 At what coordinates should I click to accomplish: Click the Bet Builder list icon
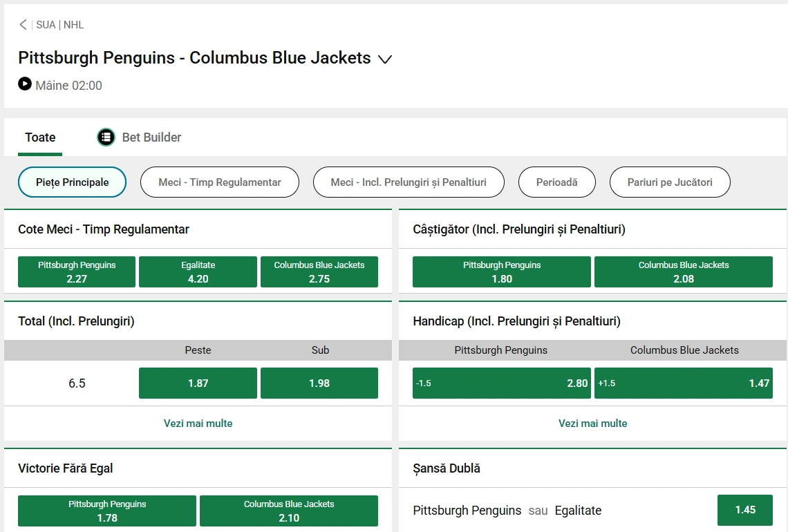click(106, 137)
